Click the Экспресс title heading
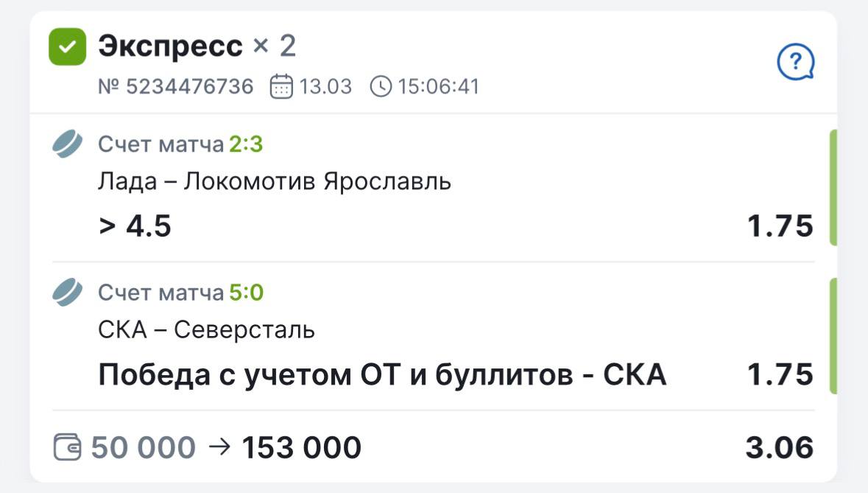Image resolution: width=868 pixels, height=493 pixels. [170, 47]
